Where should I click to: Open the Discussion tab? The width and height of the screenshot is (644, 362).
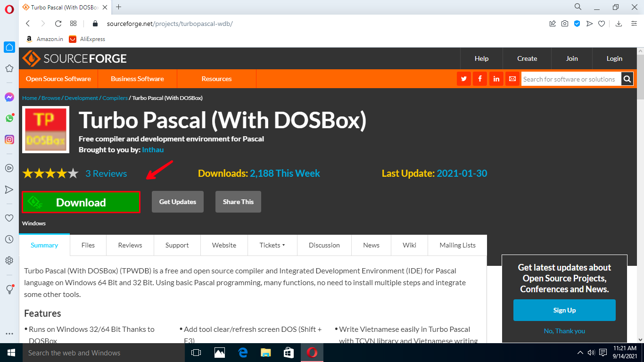(324, 245)
